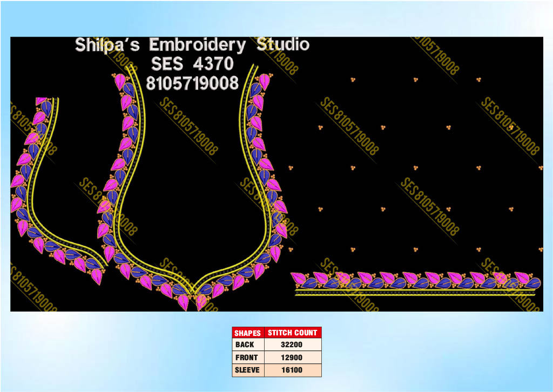This screenshot has height=392, width=553.
Task: Click the phone number 8105719008 under the title
Action: point(192,84)
